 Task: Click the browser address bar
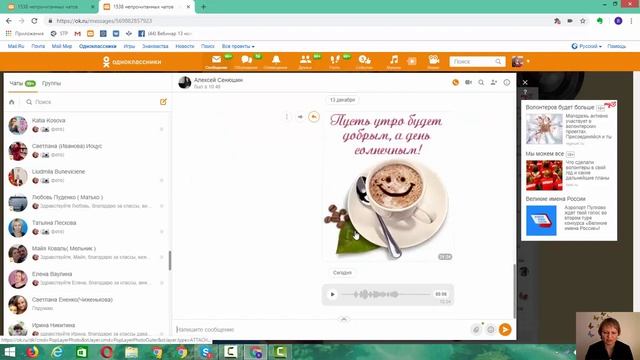click(x=298, y=21)
